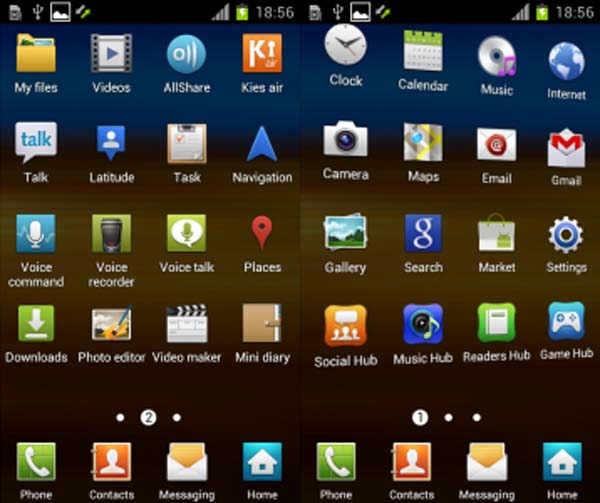This screenshot has width=600, height=503.
Task: Go to second page dot on right screen
Action: click(448, 417)
